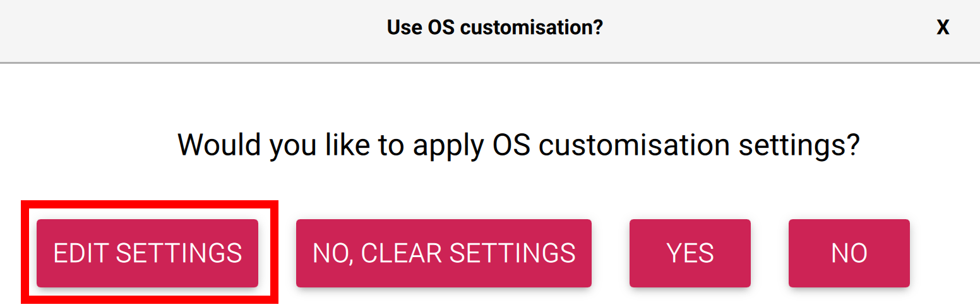
Task: Close the Use OS customisation dialog
Action: click(x=943, y=28)
